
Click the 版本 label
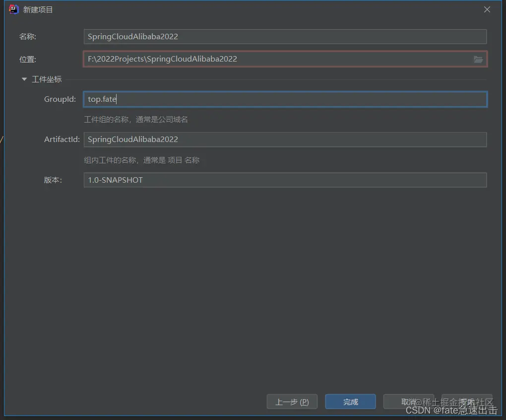[53, 180]
